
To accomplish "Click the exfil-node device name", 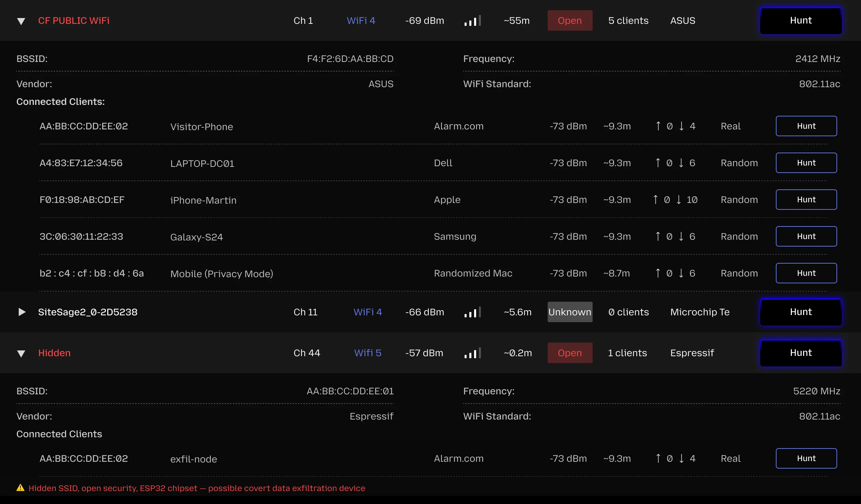I will click(193, 459).
